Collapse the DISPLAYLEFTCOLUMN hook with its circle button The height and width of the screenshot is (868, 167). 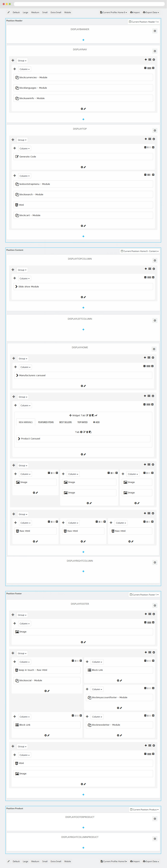[x=155, y=320]
